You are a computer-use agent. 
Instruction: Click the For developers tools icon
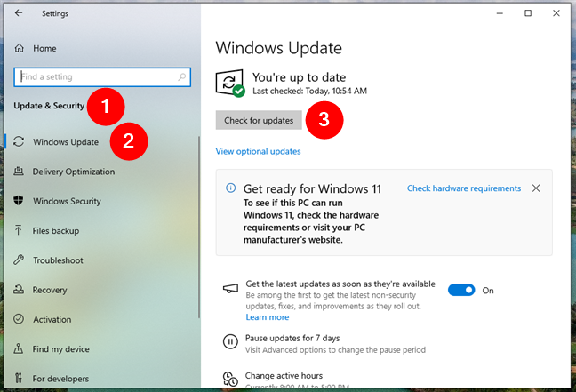click(19, 378)
